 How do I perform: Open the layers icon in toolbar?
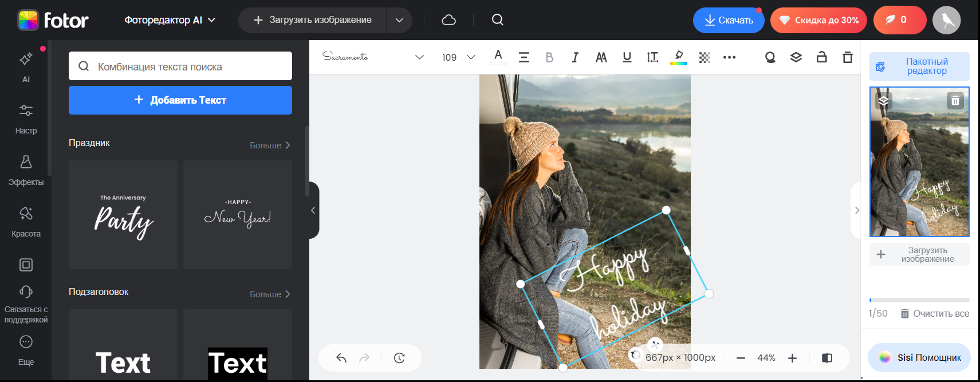(x=796, y=57)
